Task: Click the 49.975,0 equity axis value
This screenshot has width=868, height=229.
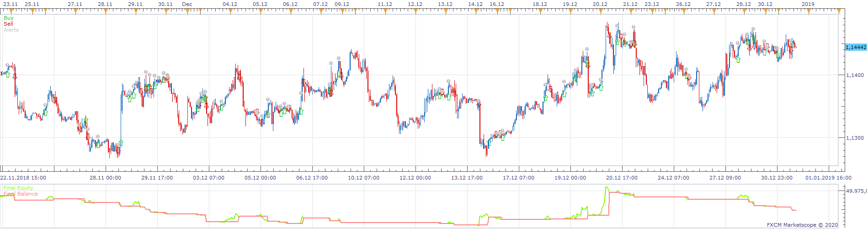Action: click(x=856, y=191)
